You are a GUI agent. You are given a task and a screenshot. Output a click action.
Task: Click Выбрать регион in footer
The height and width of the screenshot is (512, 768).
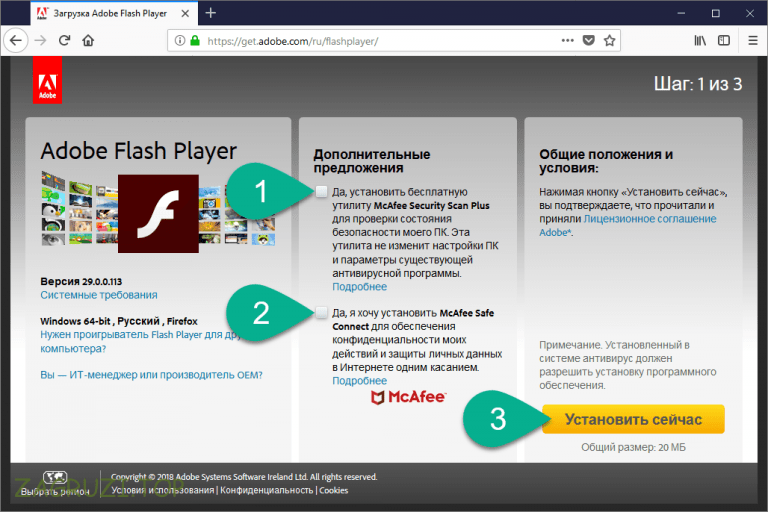[x=55, y=491]
